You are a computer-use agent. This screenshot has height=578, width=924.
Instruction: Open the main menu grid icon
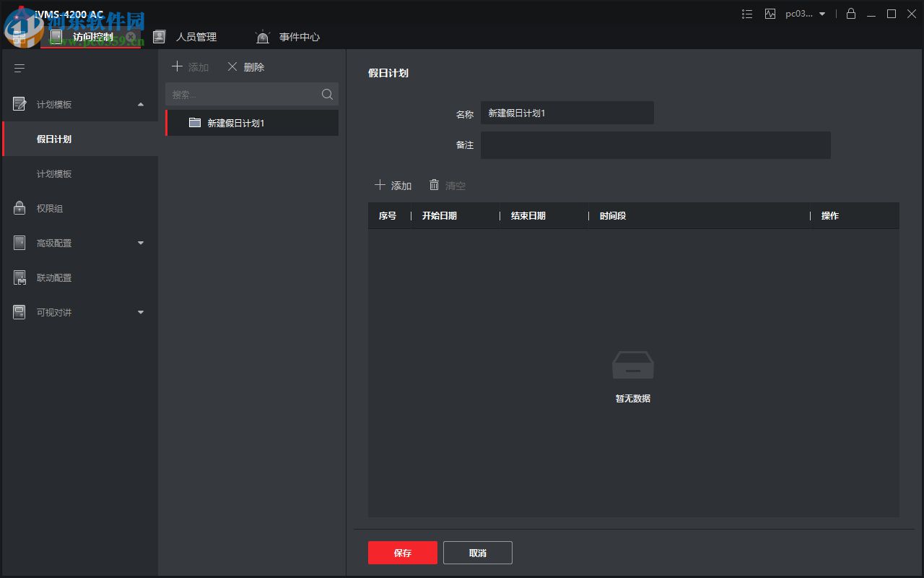[19, 37]
